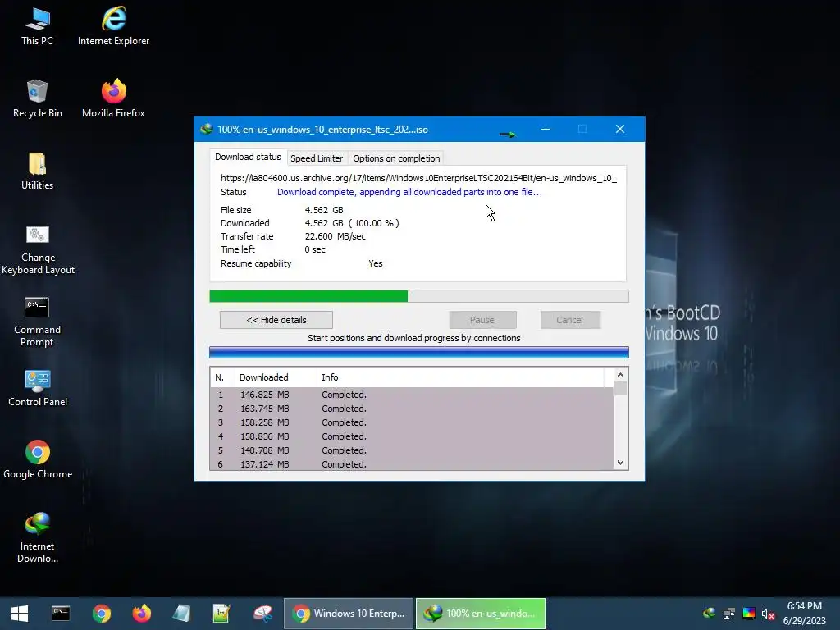This screenshot has width=840, height=630.
Task: Open Control Panel desktop icon
Action: click(x=38, y=388)
